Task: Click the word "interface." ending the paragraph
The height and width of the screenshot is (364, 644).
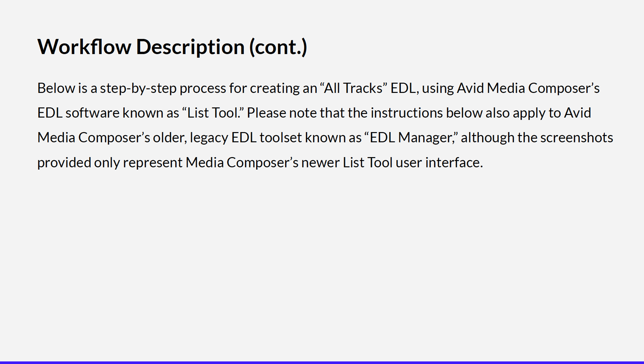Action: (454, 162)
